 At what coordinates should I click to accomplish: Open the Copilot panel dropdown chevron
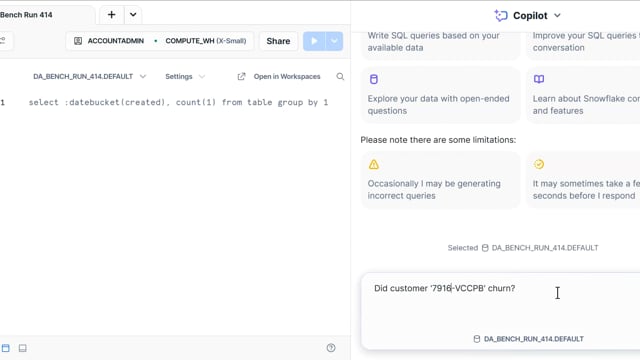557,16
